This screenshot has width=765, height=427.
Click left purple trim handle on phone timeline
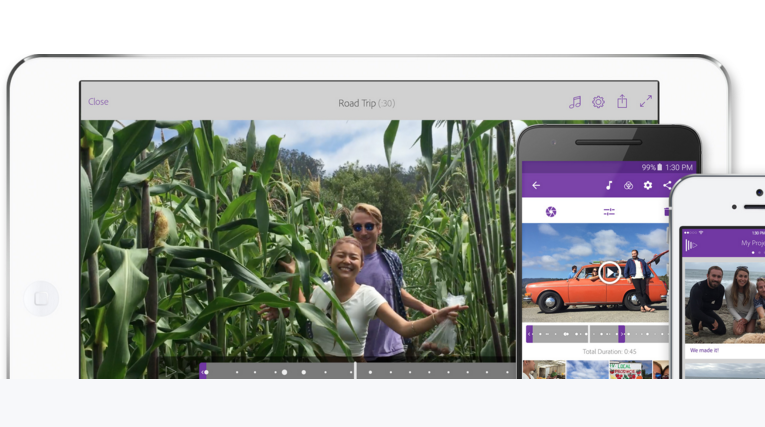coord(529,334)
